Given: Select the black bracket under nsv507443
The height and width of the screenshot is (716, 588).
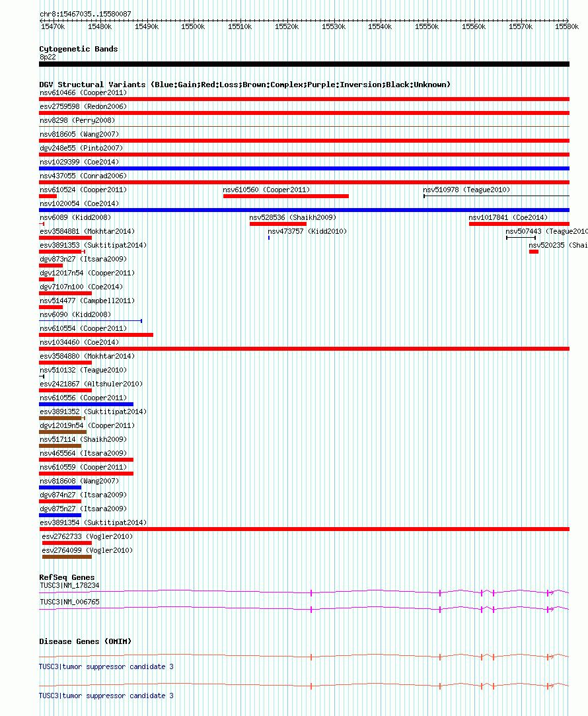Looking at the screenshot, I should (x=521, y=238).
